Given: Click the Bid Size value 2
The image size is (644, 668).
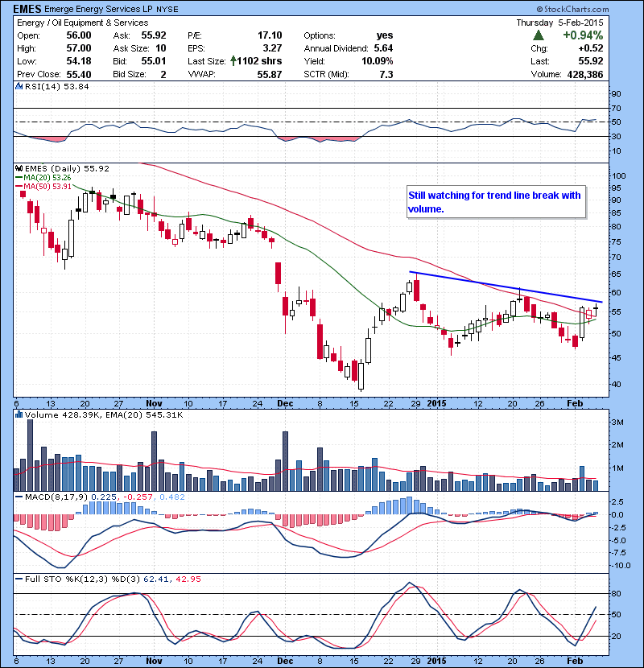Looking at the screenshot, I should click(x=163, y=74).
